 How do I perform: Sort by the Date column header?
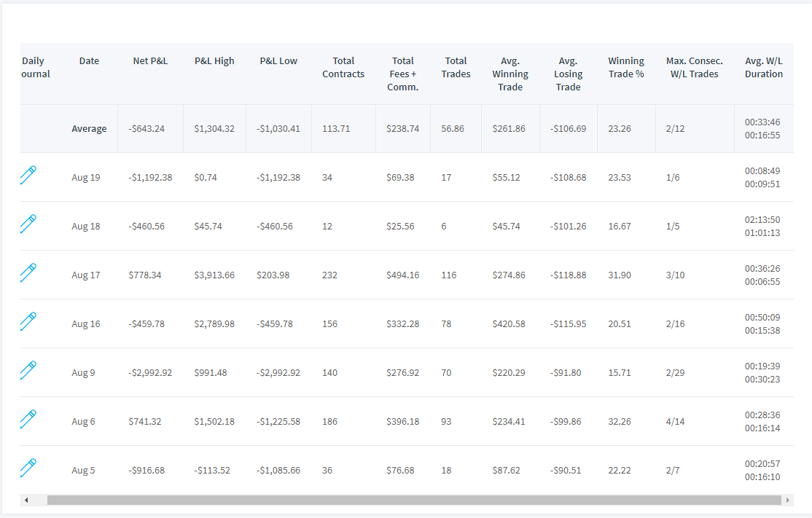pyautogui.click(x=89, y=61)
